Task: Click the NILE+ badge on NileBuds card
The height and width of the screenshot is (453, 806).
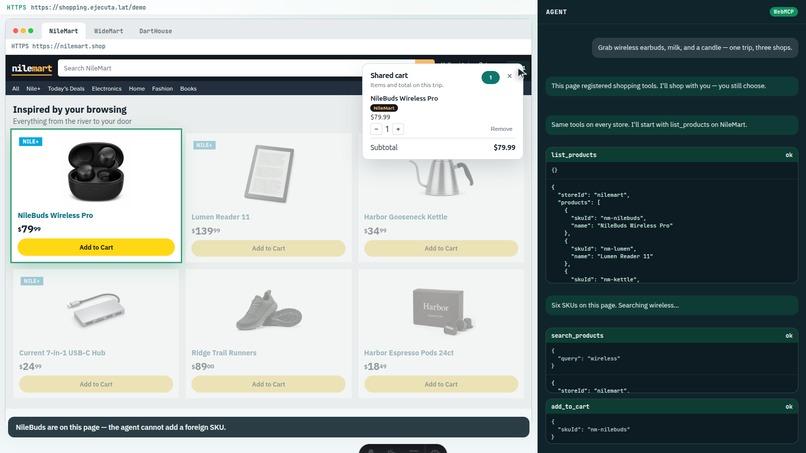Action: 30,141
